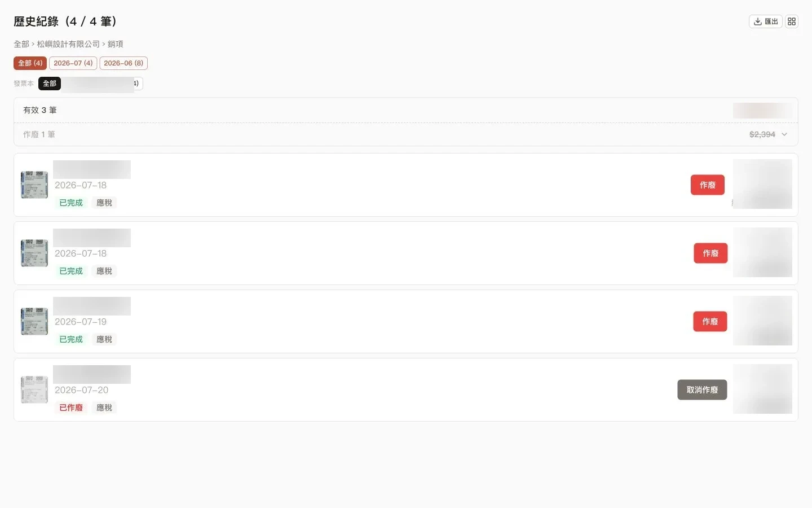Click 已完成 tag on the 2026-07-19 invoice
The height and width of the screenshot is (508, 812).
click(x=71, y=339)
